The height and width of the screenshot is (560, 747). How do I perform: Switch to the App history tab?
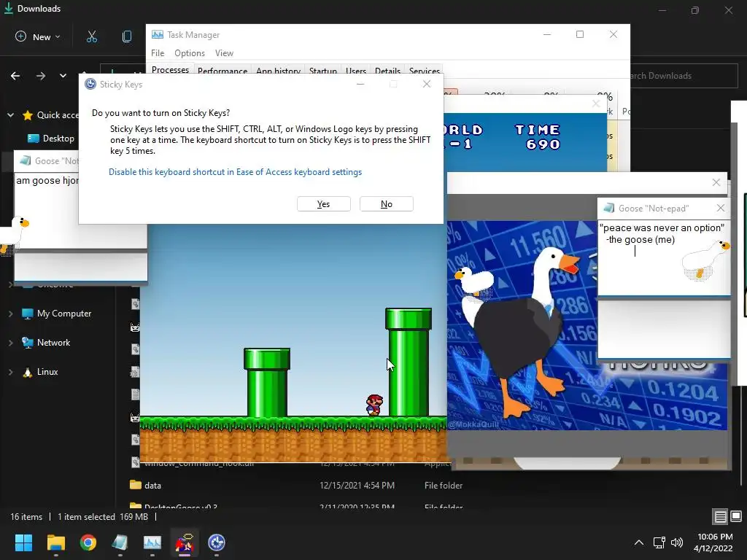[x=278, y=71]
